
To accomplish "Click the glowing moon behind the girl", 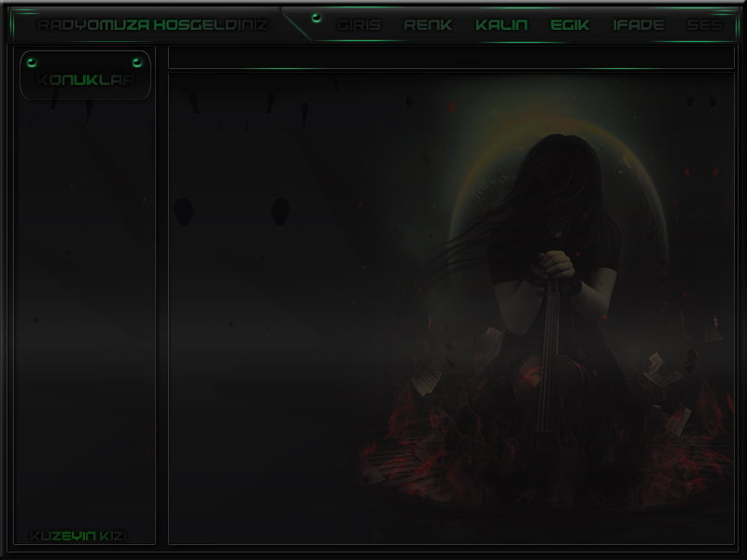I will click(644, 187).
